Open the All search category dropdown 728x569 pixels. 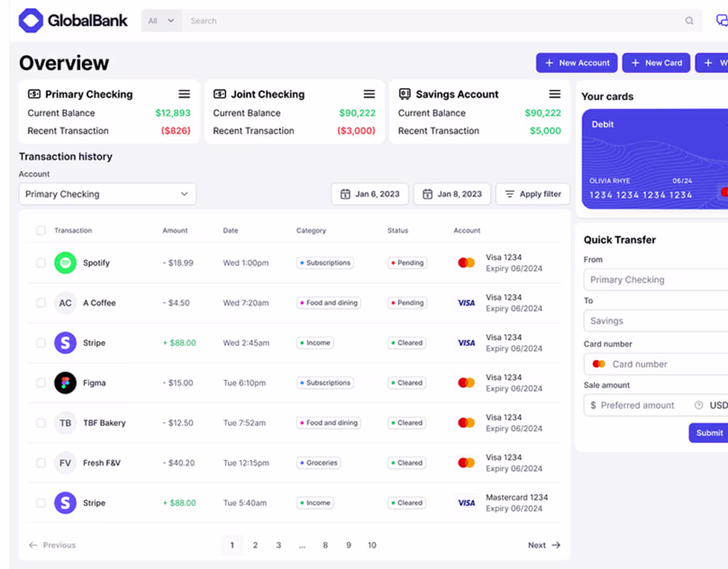pos(161,21)
